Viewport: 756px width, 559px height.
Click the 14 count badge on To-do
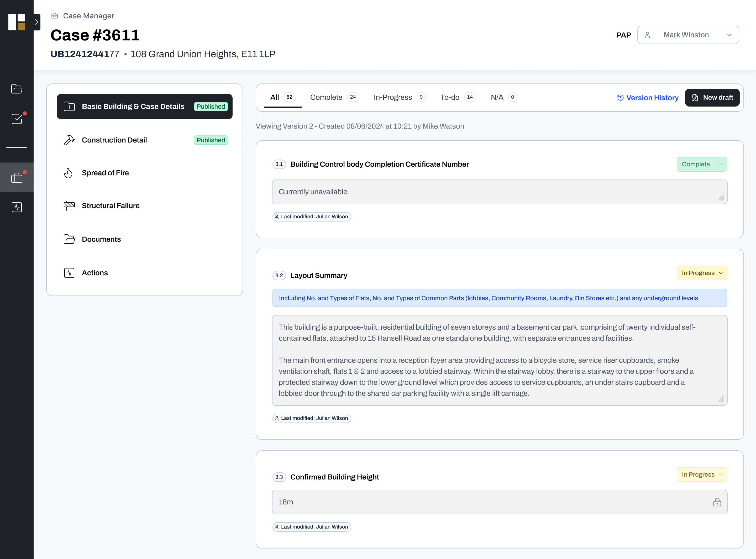470,97
